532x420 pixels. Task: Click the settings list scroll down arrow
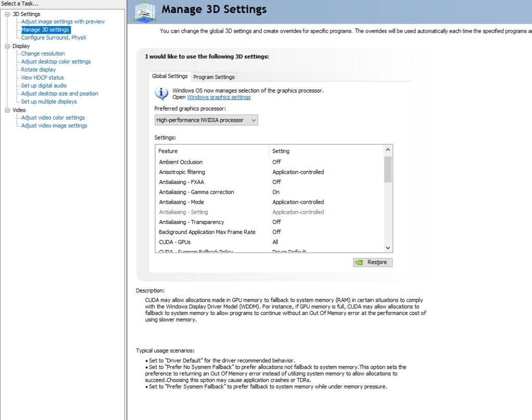click(x=388, y=248)
